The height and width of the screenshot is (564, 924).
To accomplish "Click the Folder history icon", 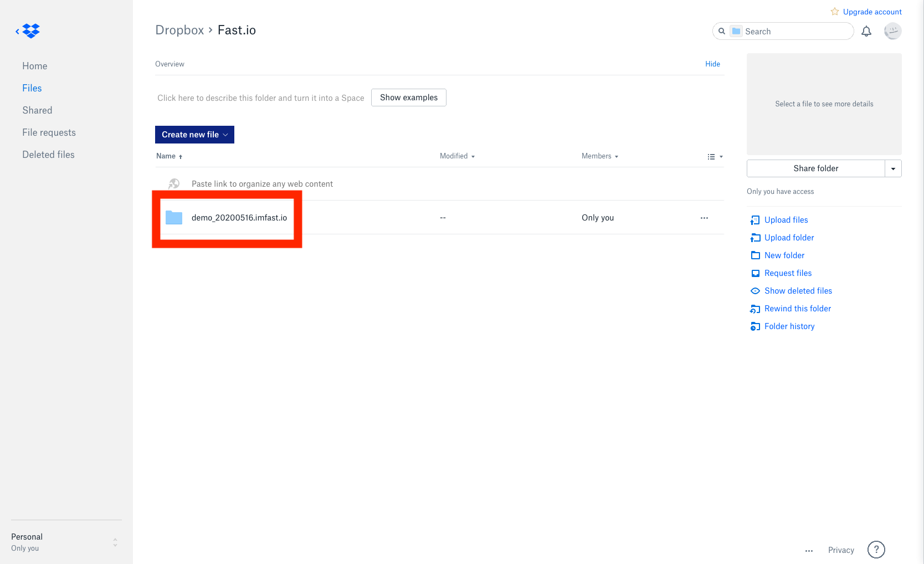I will click(x=755, y=326).
